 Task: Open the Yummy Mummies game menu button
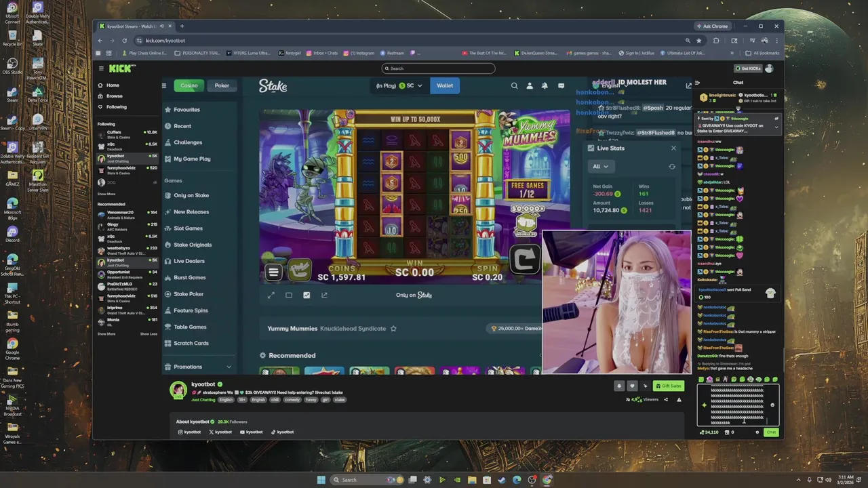tap(273, 272)
